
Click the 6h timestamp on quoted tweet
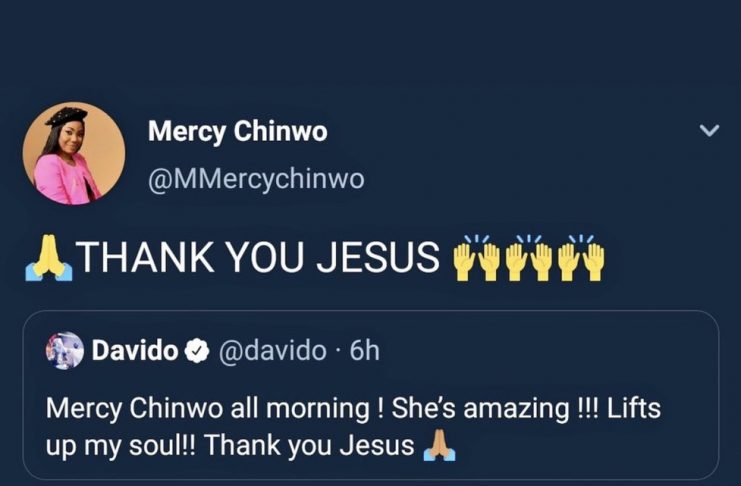[364, 351]
